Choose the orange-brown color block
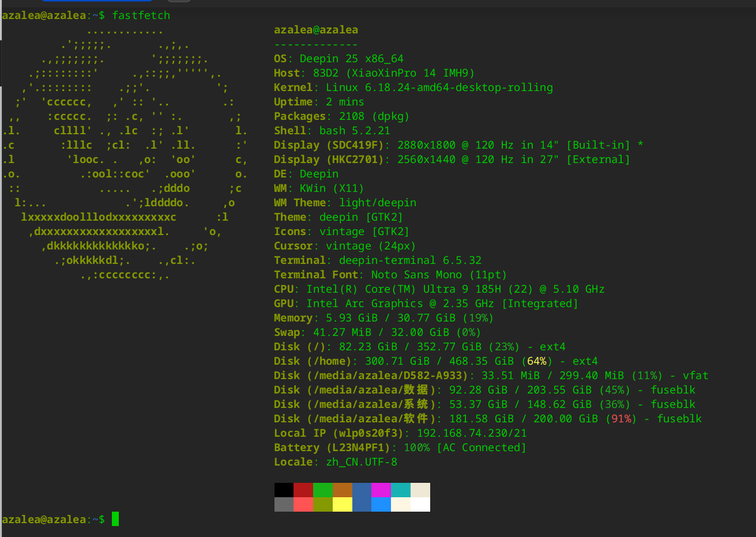This screenshot has width=756, height=537. 343,490
